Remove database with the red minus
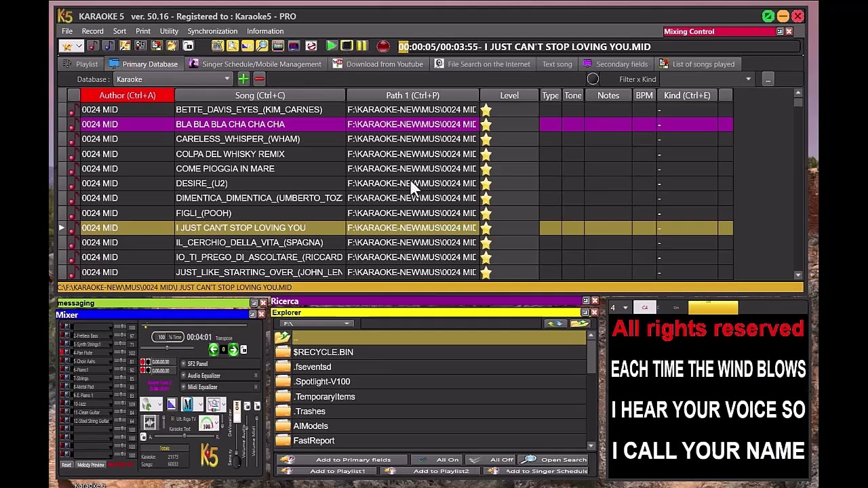The width and height of the screenshot is (868, 488). pyautogui.click(x=258, y=79)
